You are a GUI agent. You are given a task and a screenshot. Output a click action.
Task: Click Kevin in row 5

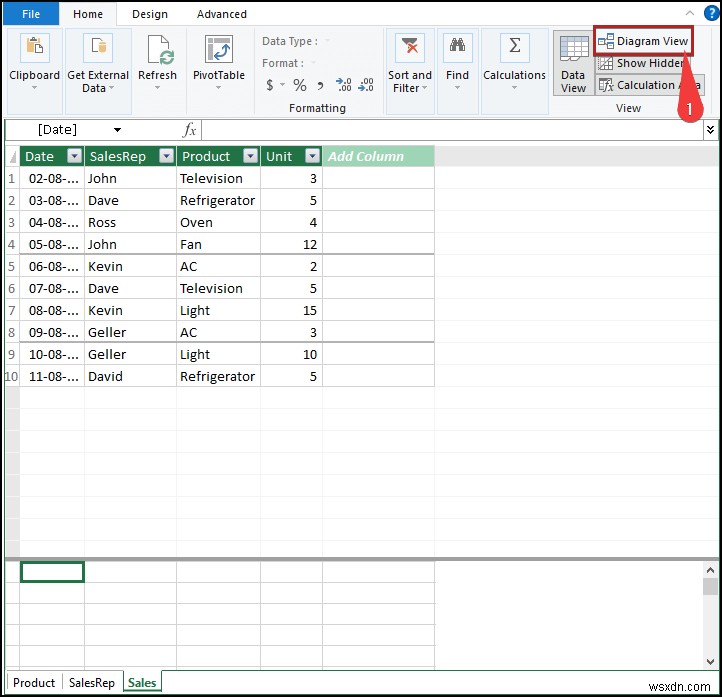click(x=130, y=266)
